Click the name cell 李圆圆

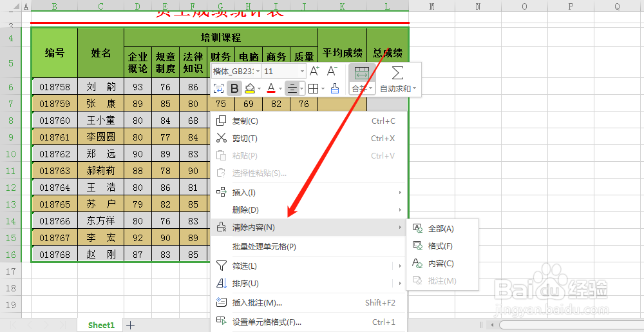coord(101,137)
